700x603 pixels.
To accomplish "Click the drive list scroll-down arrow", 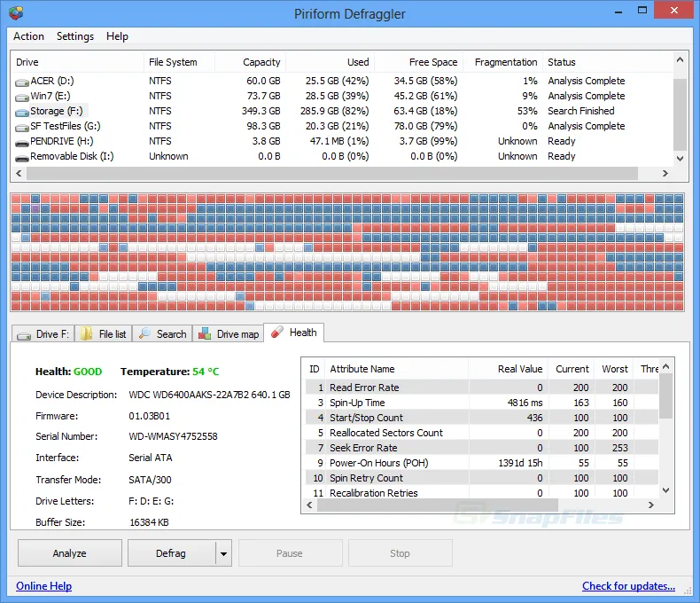I will pos(680,159).
